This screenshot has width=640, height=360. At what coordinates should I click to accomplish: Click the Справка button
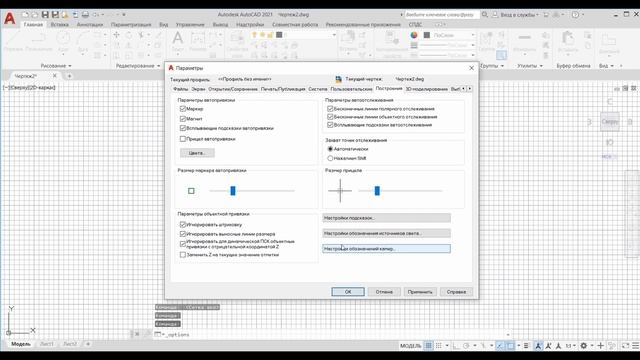[x=456, y=292]
